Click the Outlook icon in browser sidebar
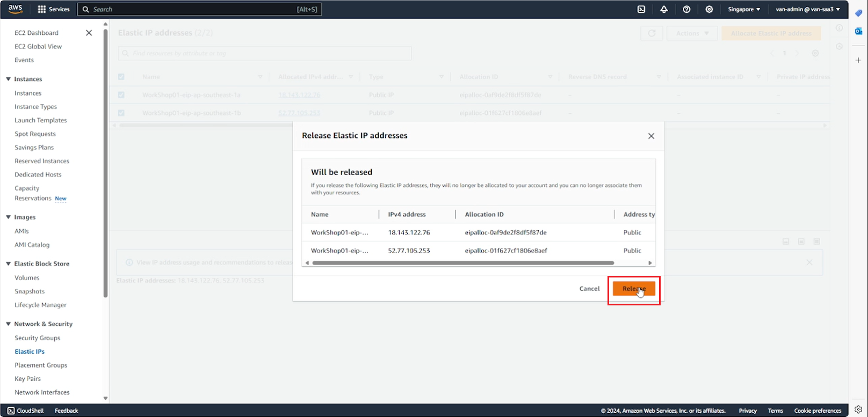This screenshot has width=868, height=417. coord(858,31)
